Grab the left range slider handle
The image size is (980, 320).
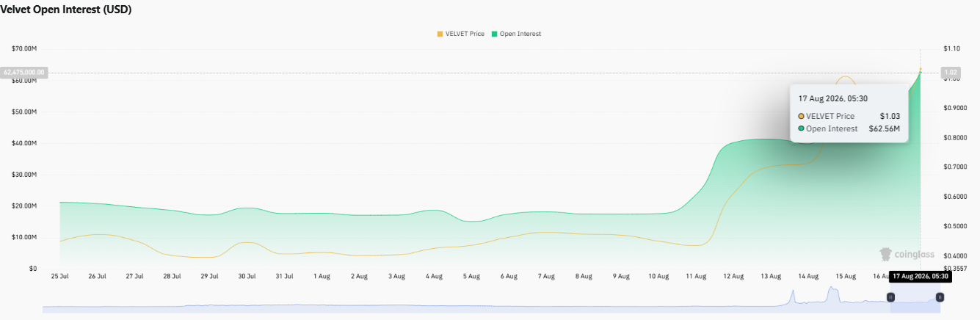tap(890, 297)
